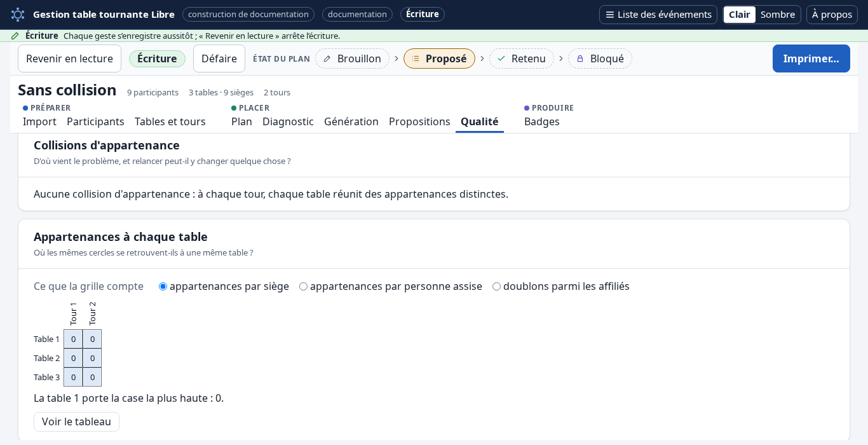Click the 'documentation' breadcrumb pill
The height and width of the screenshot is (445, 868).
(357, 14)
